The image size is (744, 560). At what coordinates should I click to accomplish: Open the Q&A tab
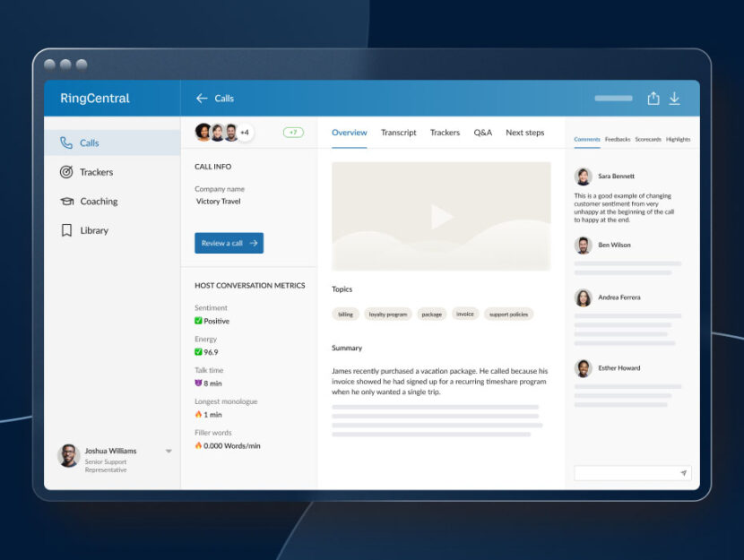[x=482, y=132]
